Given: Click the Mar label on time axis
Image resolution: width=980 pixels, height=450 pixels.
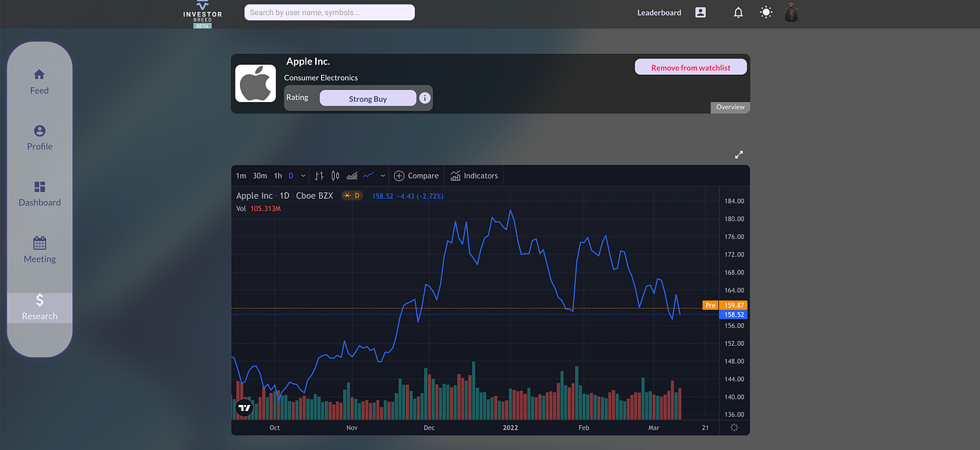Looking at the screenshot, I should pos(654,427).
